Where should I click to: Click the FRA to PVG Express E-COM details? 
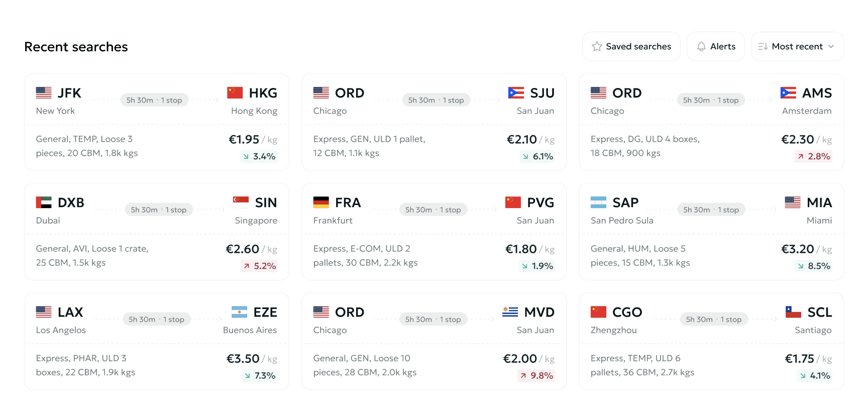pos(365,256)
